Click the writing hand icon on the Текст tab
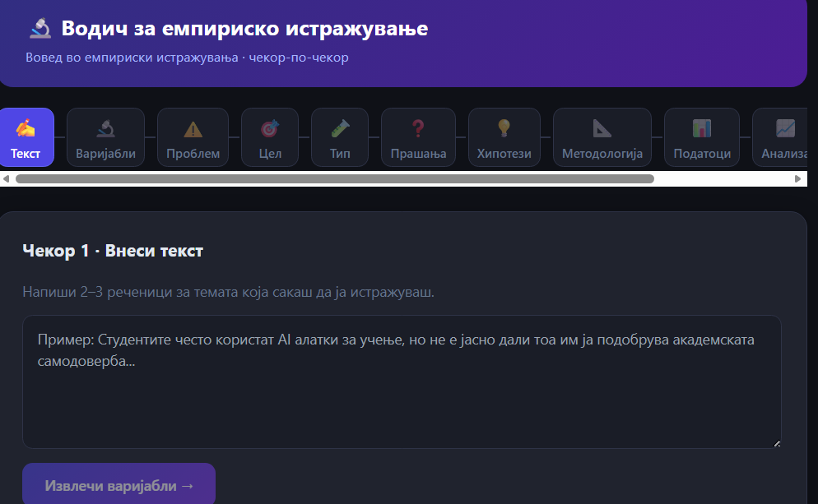Screen dimensions: 818x504 (26, 128)
